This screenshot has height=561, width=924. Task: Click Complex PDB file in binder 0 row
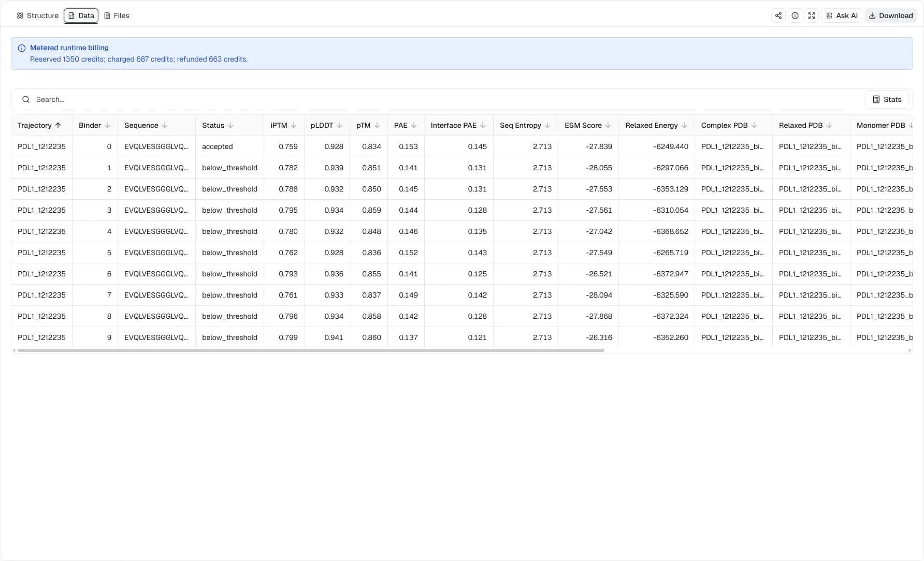click(732, 146)
